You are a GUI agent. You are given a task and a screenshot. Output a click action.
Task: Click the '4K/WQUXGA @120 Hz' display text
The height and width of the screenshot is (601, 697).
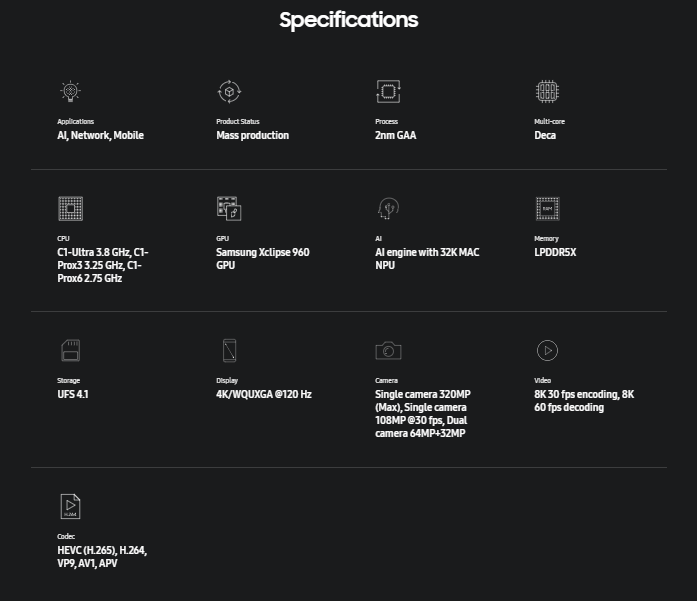(264, 394)
